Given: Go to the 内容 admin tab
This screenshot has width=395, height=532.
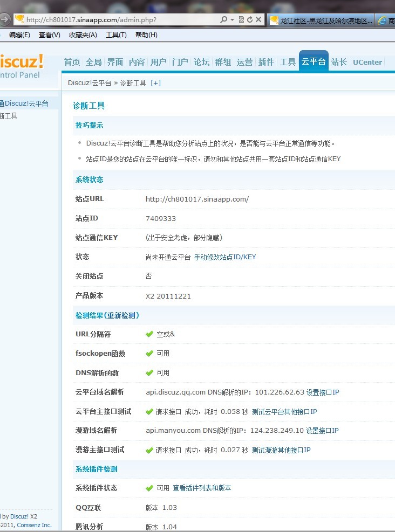Looking at the screenshot, I should point(137,62).
